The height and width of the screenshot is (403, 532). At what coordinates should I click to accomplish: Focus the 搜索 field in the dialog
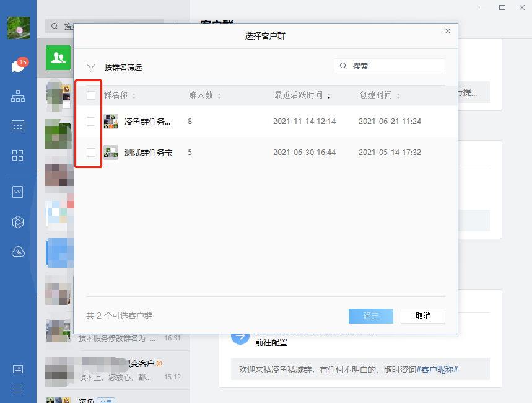[394, 66]
